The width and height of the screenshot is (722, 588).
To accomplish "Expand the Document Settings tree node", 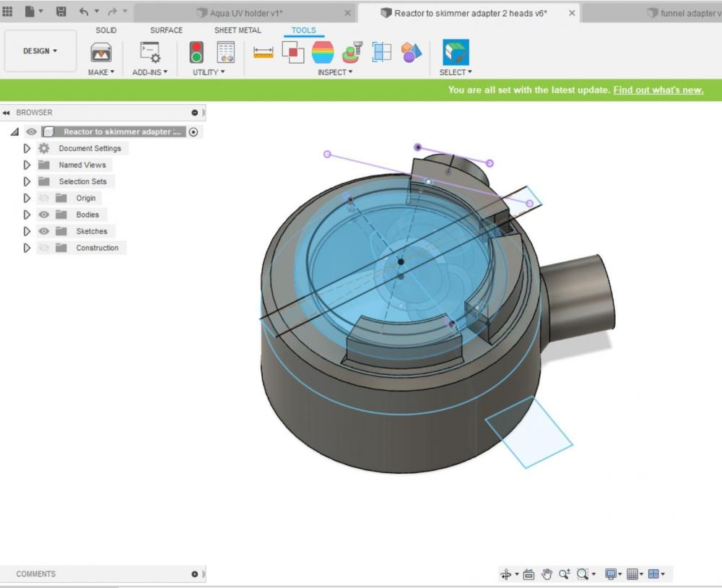I will (x=27, y=148).
